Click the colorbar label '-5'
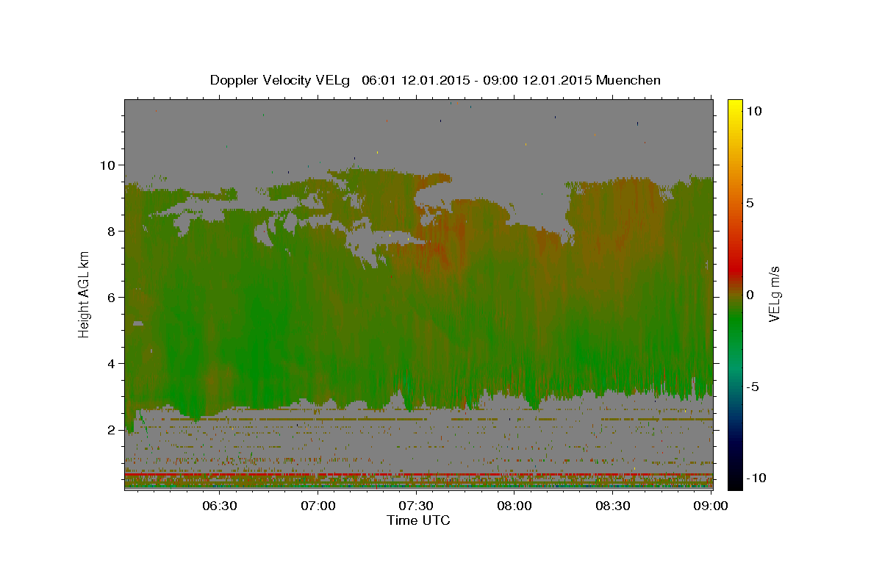 click(753, 387)
